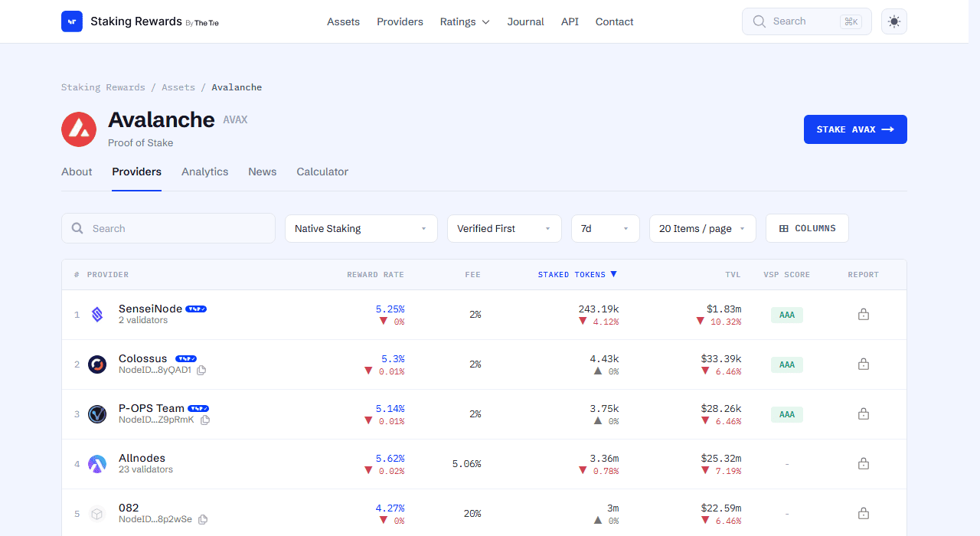Open the Contact nav item

614,21
